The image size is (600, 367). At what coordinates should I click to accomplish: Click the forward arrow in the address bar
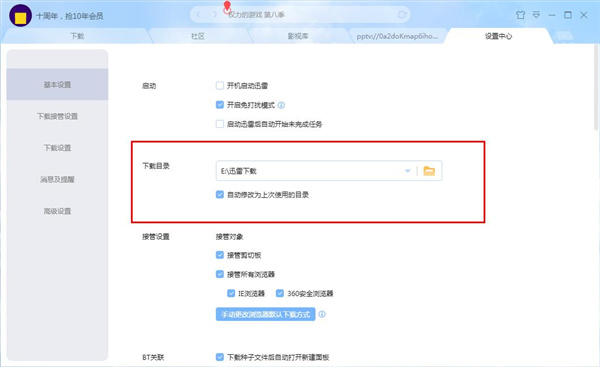tap(215, 15)
